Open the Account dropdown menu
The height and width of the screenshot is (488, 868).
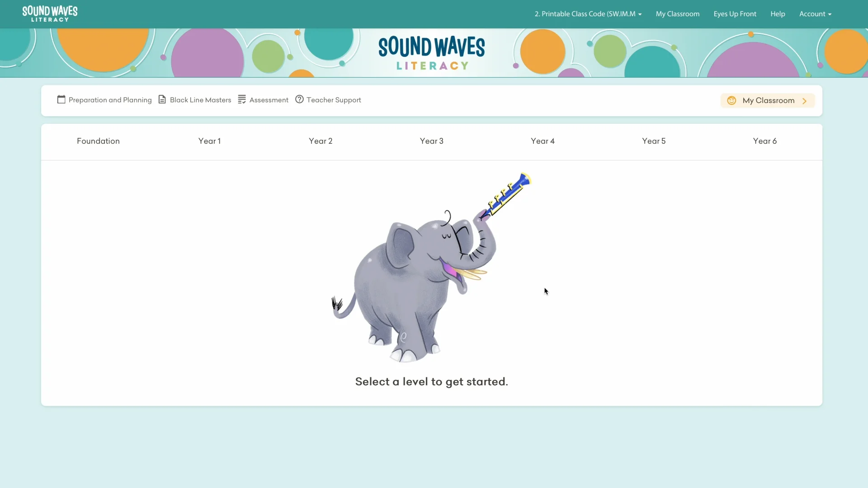pyautogui.click(x=815, y=14)
